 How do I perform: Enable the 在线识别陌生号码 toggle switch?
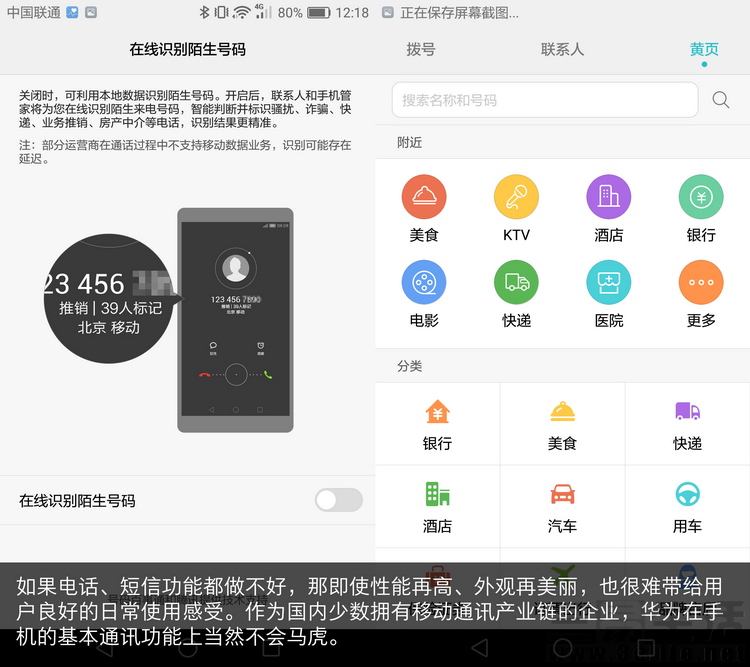click(x=338, y=500)
